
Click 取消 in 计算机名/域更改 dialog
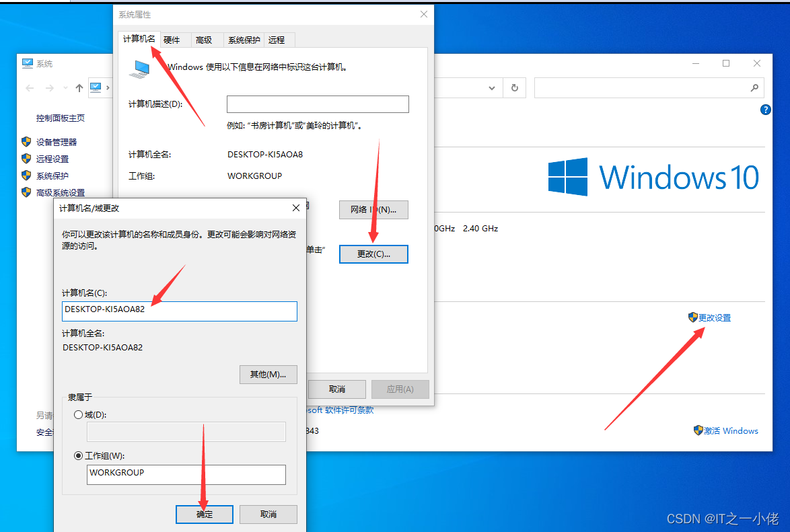click(x=268, y=515)
